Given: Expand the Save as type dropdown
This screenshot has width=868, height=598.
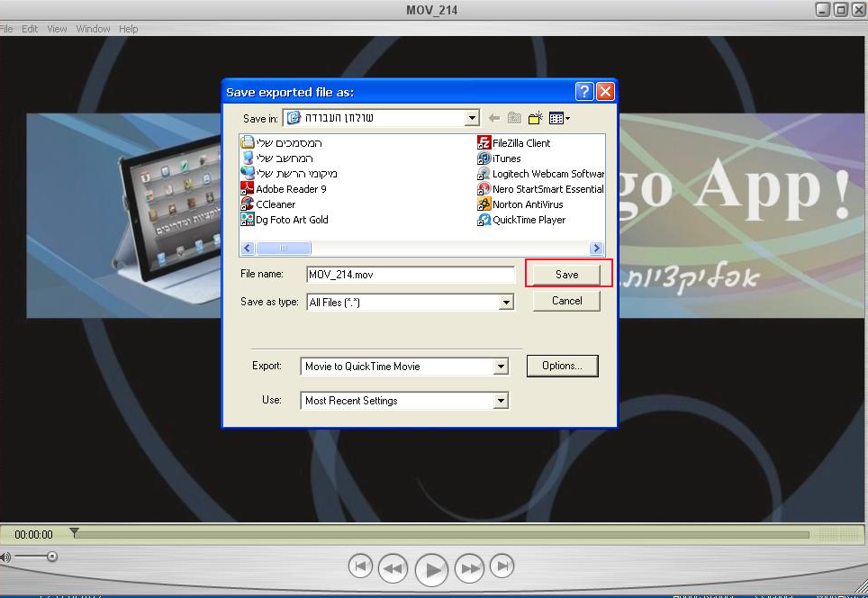Looking at the screenshot, I should tap(505, 303).
